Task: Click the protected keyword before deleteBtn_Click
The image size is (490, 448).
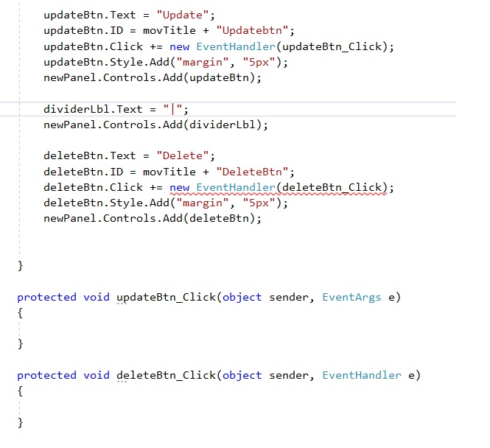Action: click(47, 375)
